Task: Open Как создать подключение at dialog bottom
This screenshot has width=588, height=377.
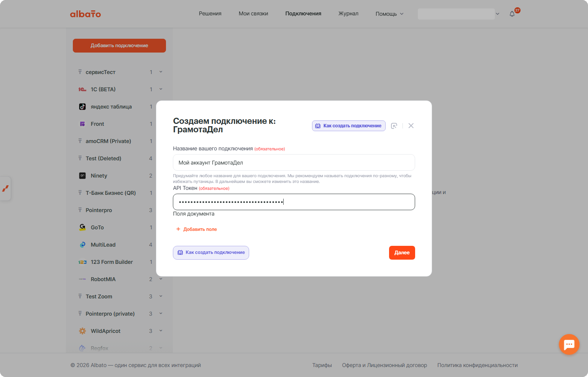Action: [211, 253]
